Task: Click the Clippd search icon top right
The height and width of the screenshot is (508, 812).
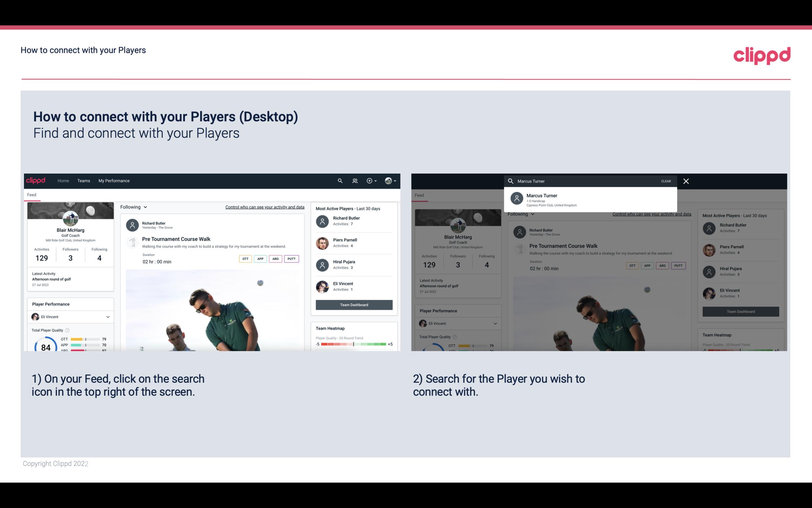Action: (x=340, y=181)
